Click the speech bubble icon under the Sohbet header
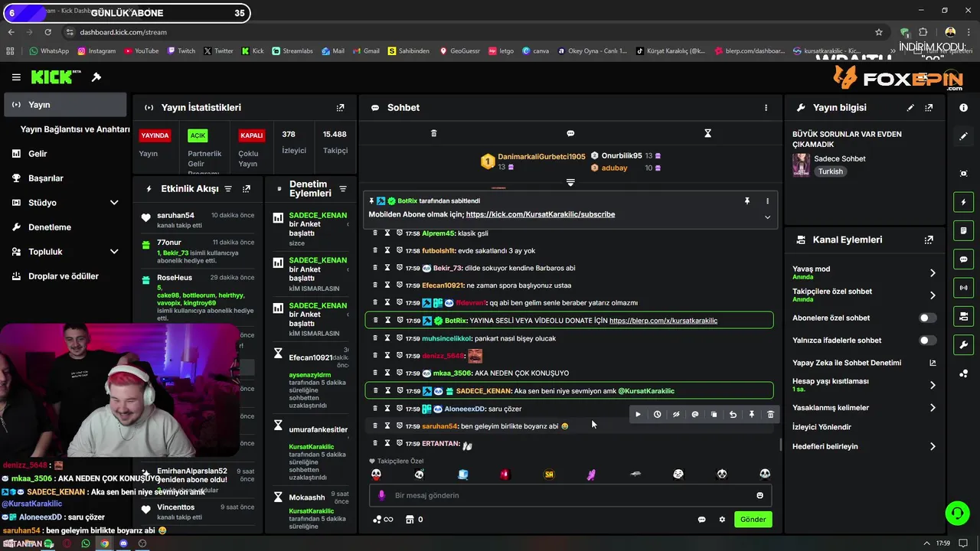Viewport: 980px width, 551px height. (x=570, y=133)
